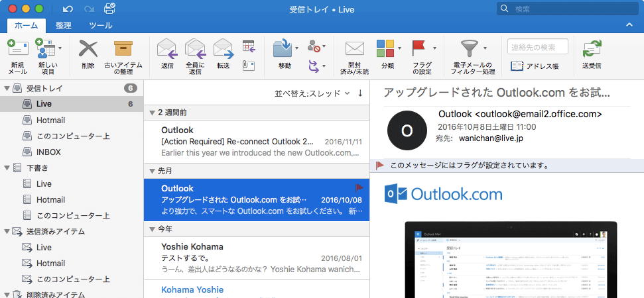Viewport: 644px width, 298px height.
Task: Click the Move (移動) folder icon
Action: pyautogui.click(x=283, y=48)
